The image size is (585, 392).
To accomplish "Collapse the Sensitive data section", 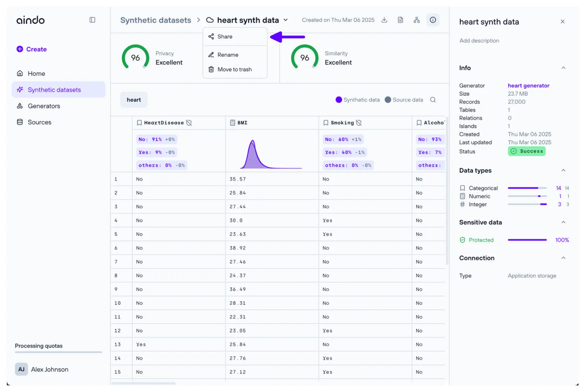I will point(563,222).
